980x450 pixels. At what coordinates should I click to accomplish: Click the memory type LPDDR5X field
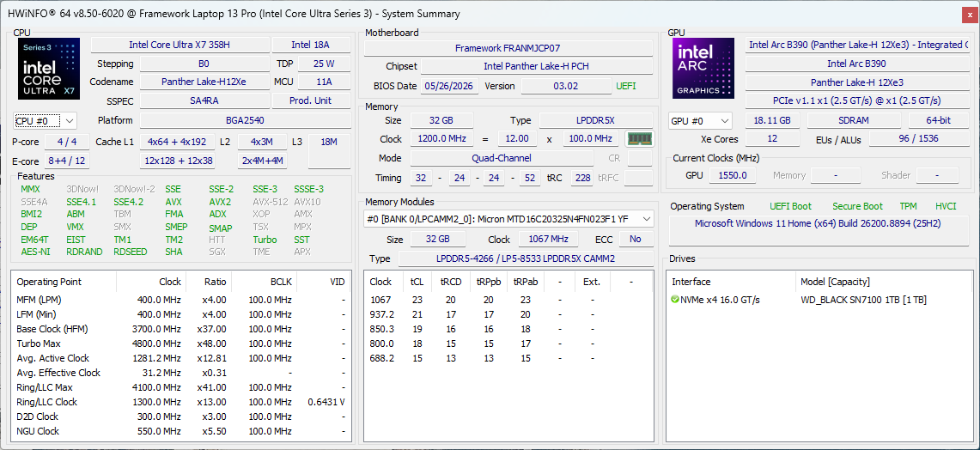[x=595, y=120]
